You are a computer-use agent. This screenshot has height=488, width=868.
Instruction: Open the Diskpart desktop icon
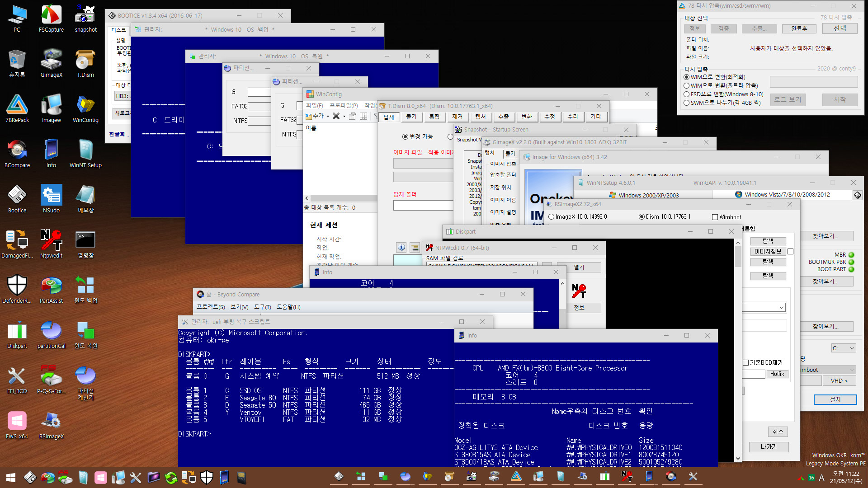(x=17, y=335)
